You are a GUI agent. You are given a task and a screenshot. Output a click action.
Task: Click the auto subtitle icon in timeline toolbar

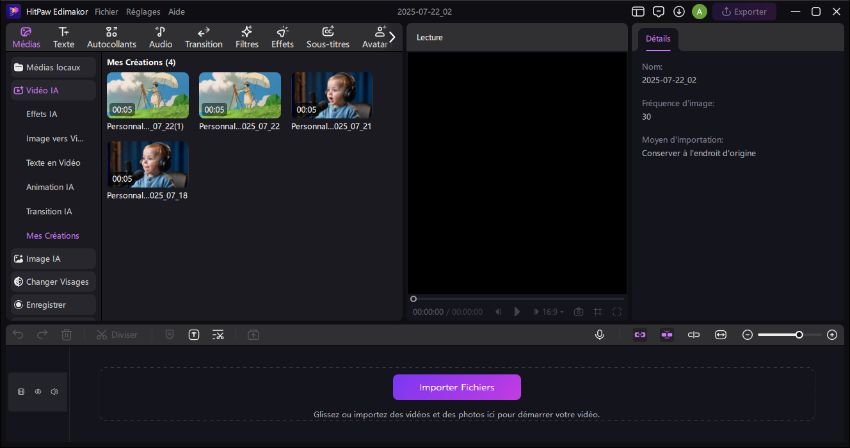218,335
